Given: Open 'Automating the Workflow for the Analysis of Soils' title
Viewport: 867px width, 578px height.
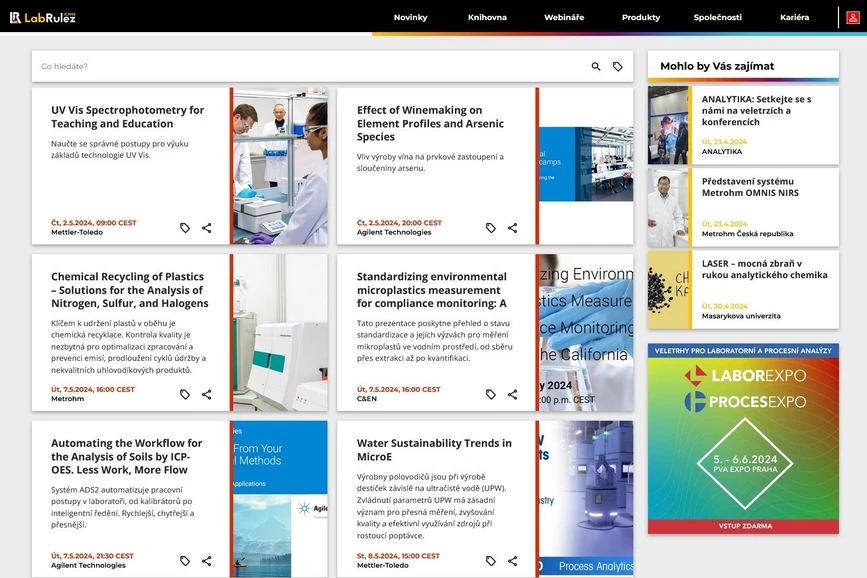Looking at the screenshot, I should [x=127, y=456].
